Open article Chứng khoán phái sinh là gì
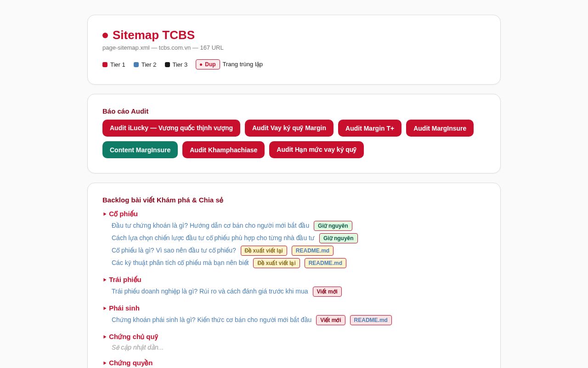588x368 pixels. (x=211, y=320)
